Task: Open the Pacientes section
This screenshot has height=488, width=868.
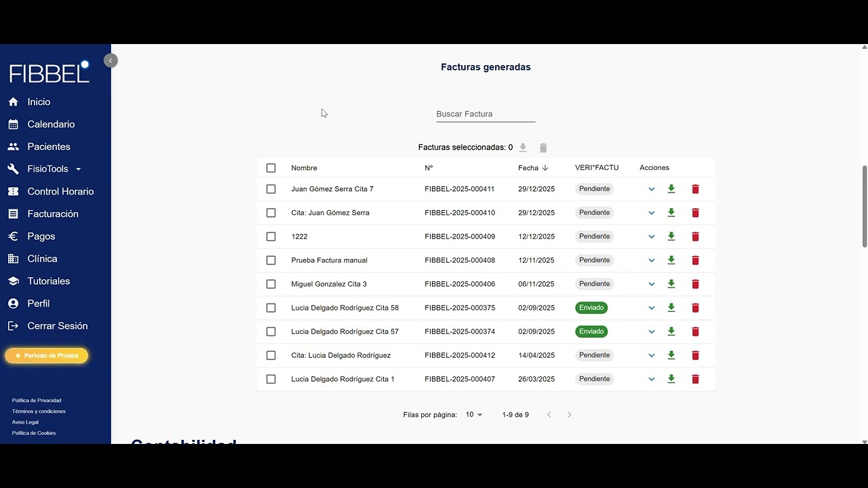Action: point(49,146)
